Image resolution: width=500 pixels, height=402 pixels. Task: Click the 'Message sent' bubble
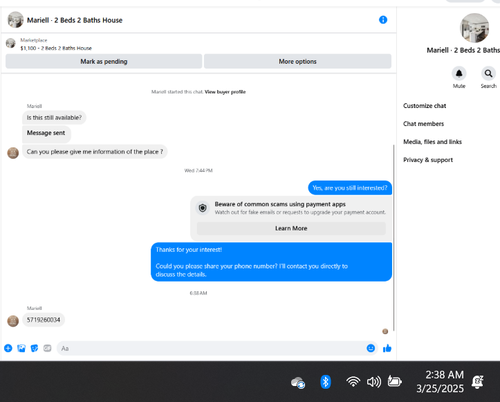coord(46,133)
